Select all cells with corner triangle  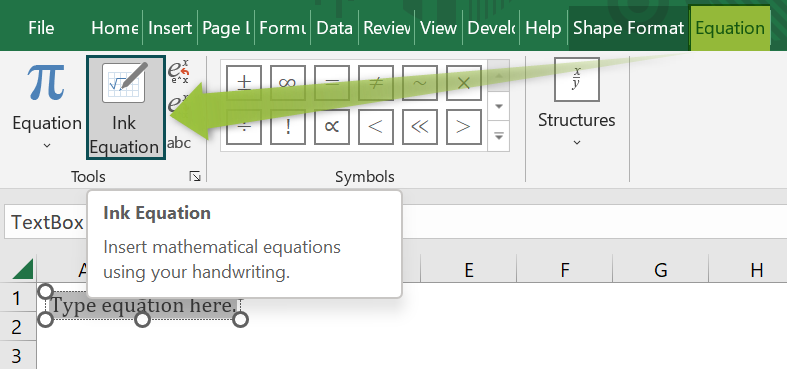(x=23, y=269)
